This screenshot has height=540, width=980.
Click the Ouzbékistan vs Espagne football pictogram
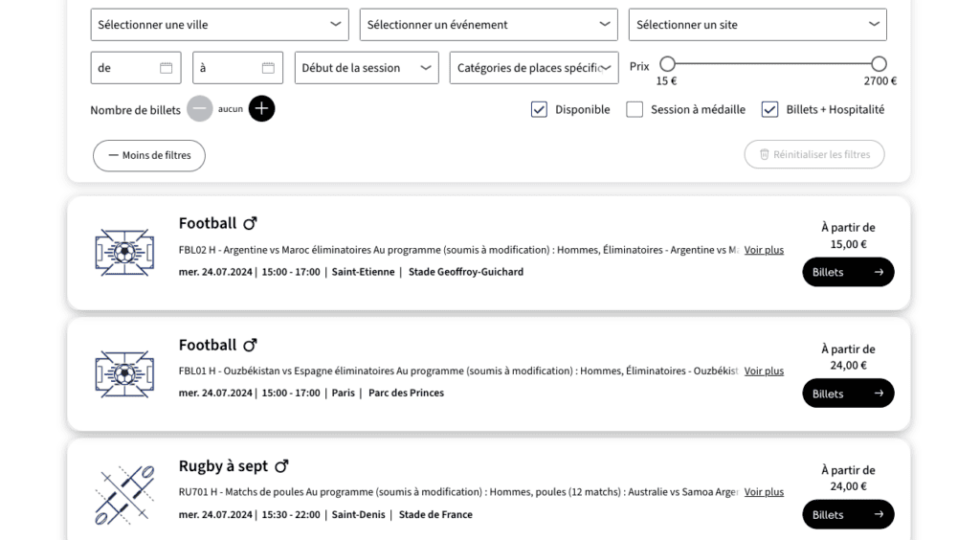point(124,374)
